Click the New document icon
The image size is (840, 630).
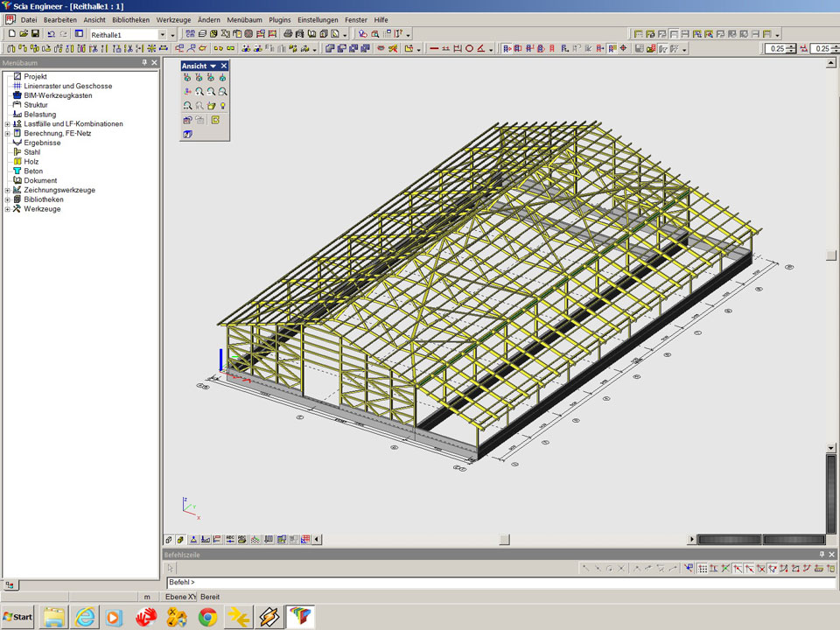[x=11, y=34]
